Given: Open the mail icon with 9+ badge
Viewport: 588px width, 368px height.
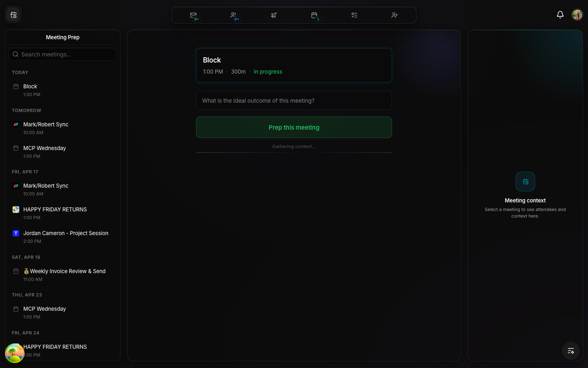Looking at the screenshot, I should (194, 15).
